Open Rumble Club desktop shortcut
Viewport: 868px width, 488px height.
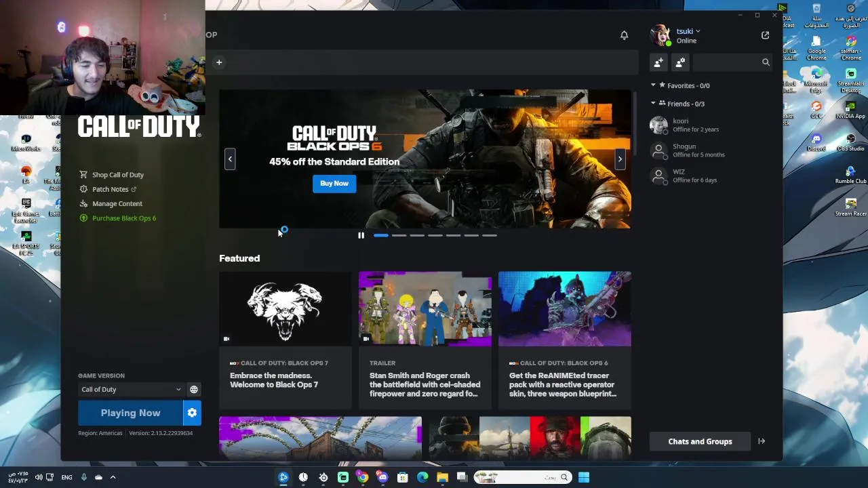(x=850, y=175)
